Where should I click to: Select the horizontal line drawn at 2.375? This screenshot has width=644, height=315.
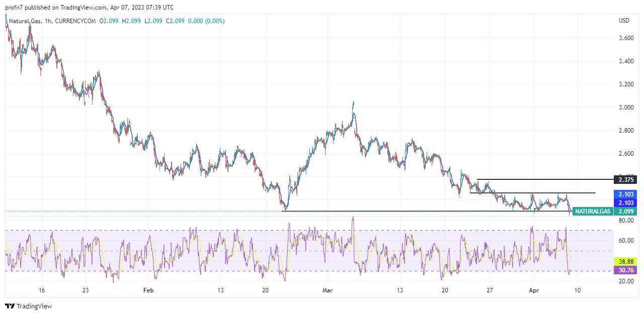pos(545,179)
